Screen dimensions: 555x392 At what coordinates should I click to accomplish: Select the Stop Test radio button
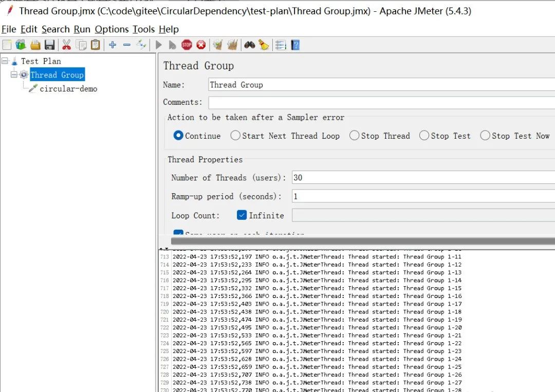pos(424,136)
